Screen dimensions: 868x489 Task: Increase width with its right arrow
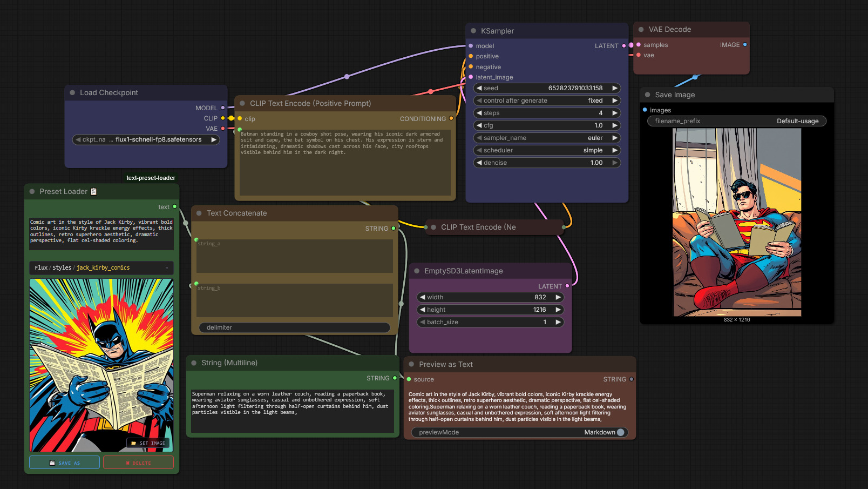click(558, 297)
